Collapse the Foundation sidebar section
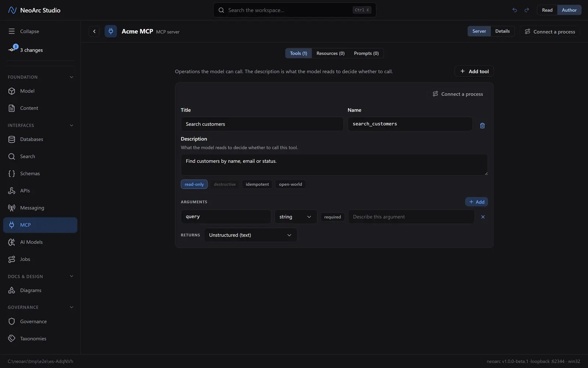This screenshot has height=368, width=588. point(71,77)
